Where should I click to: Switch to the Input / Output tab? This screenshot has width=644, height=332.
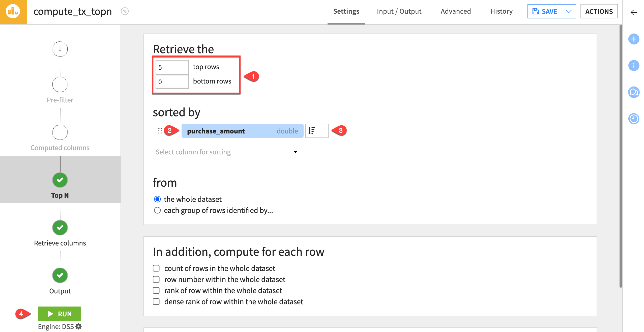399,11
